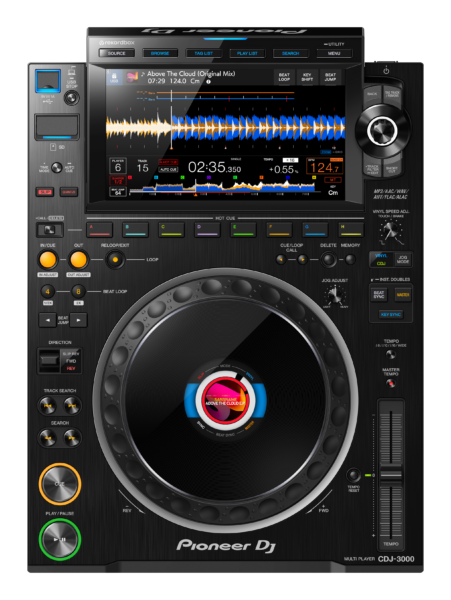Trigger Hot Cue F pad
The height and width of the screenshot is (600, 451).
click(x=279, y=230)
